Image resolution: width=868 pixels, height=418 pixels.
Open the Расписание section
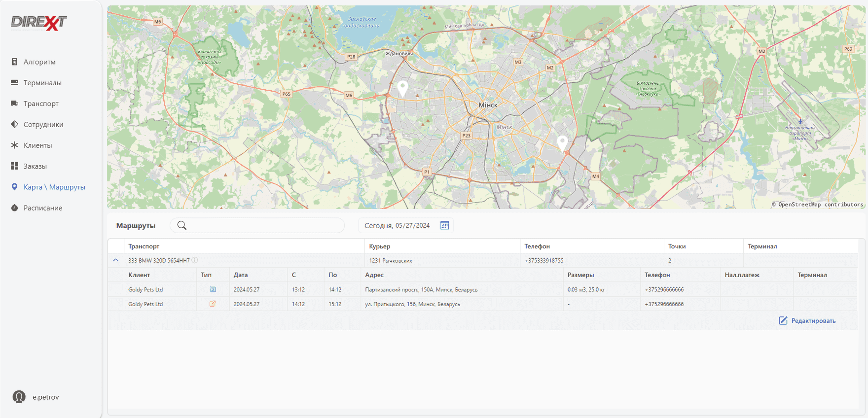click(43, 208)
